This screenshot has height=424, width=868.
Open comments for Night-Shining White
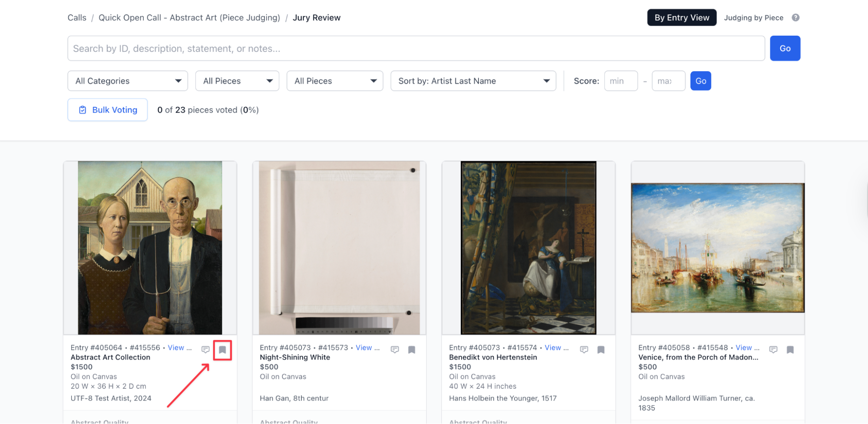point(395,350)
